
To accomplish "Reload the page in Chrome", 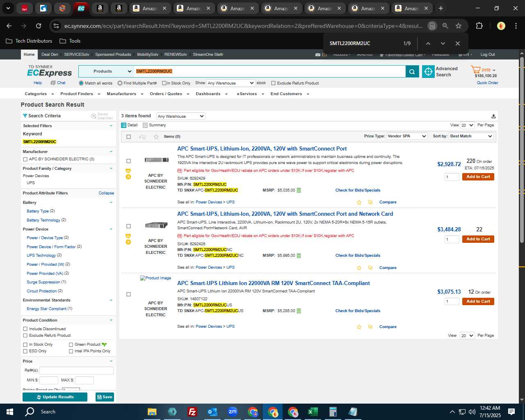I will pos(39,26).
